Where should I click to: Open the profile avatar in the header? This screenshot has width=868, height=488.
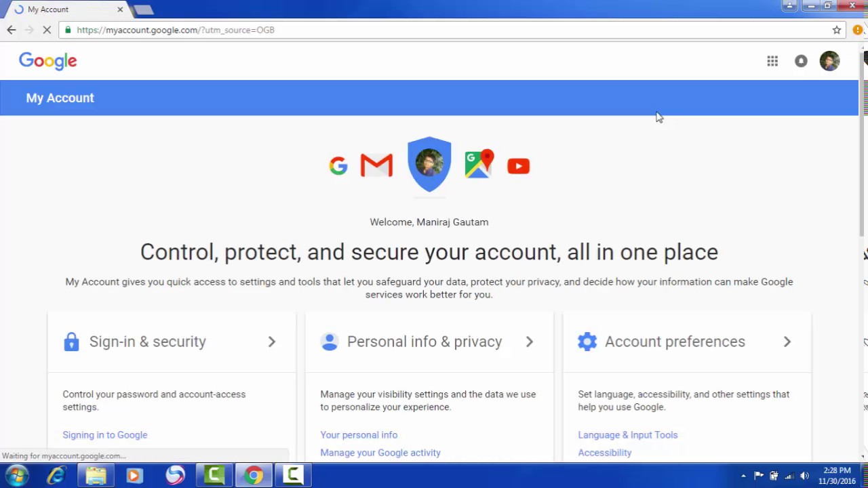829,61
